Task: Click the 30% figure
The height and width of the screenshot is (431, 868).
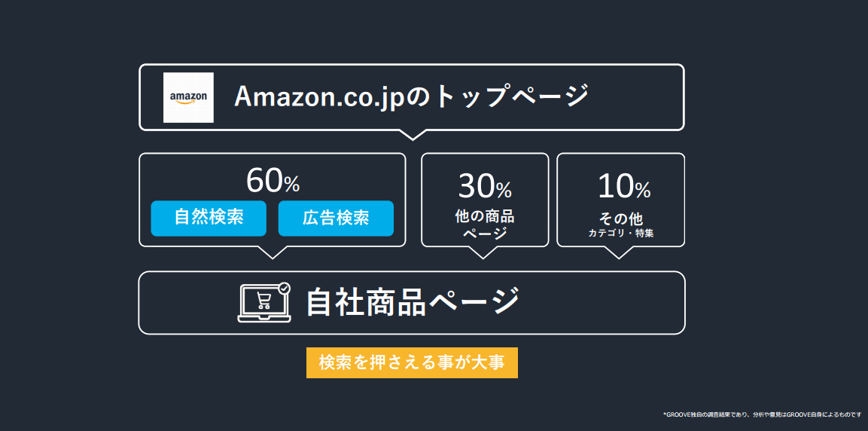Action: (485, 186)
